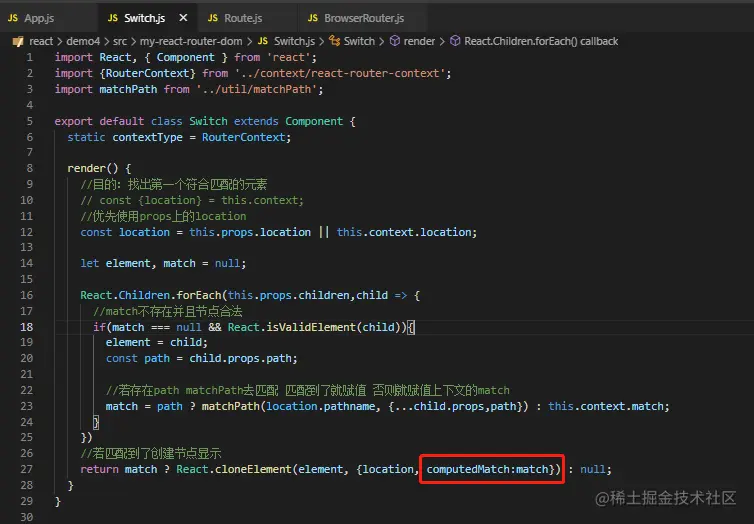Click 'this.context.match' on line 23
The height and width of the screenshot is (524, 754).
(605, 407)
